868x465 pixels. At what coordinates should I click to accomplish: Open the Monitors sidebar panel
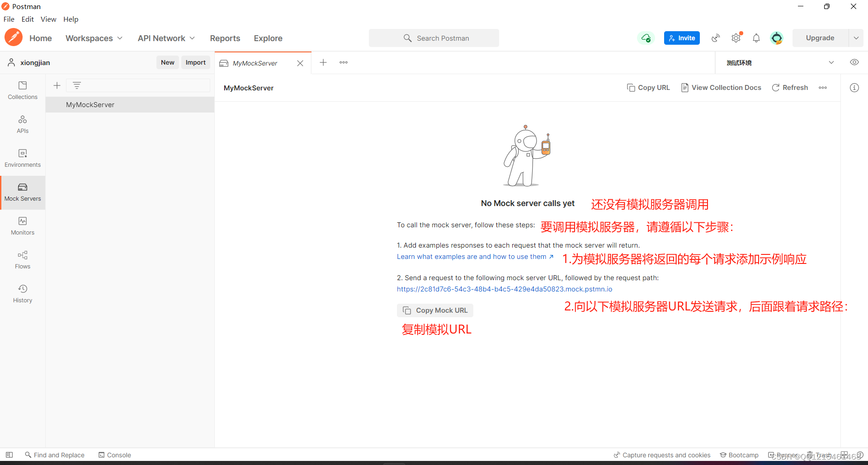click(23, 226)
